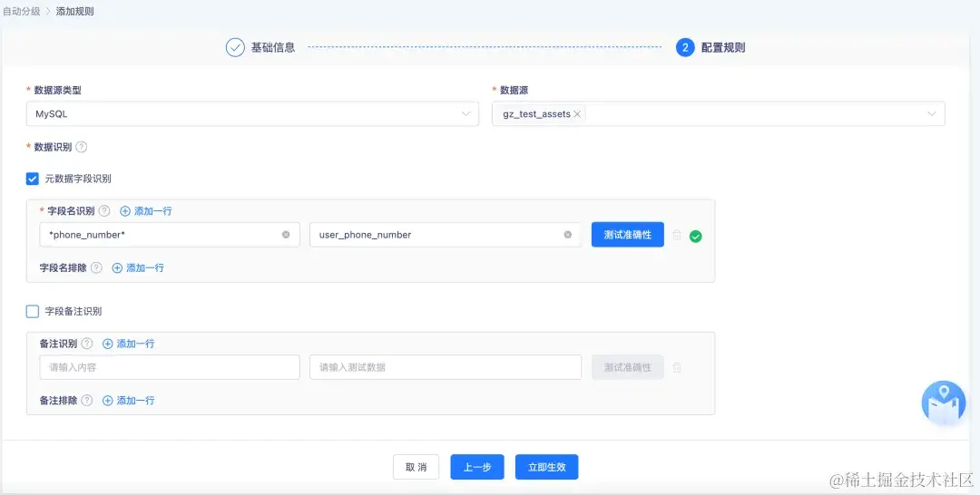Click the step 2 配置规则 circle
980x495 pixels.
tap(685, 47)
